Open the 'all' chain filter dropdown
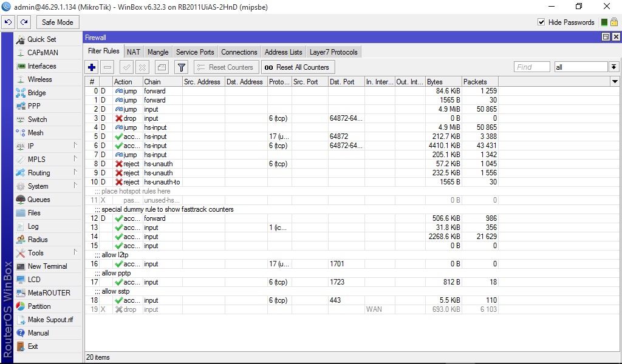This screenshot has width=622, height=364. pos(613,67)
